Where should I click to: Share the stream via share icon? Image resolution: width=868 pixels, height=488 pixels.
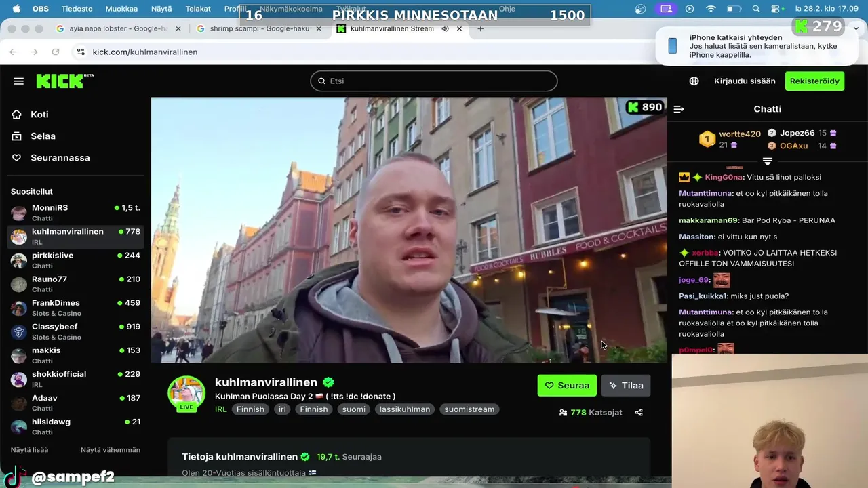click(x=639, y=412)
